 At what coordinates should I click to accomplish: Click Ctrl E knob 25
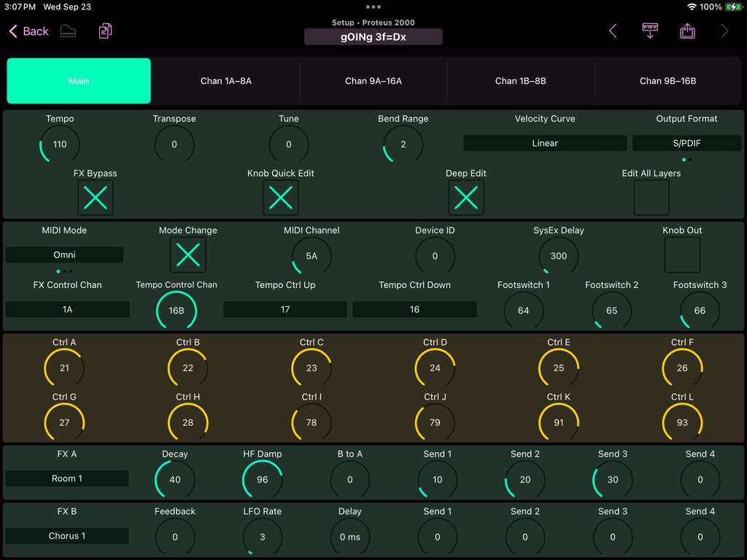[558, 367]
